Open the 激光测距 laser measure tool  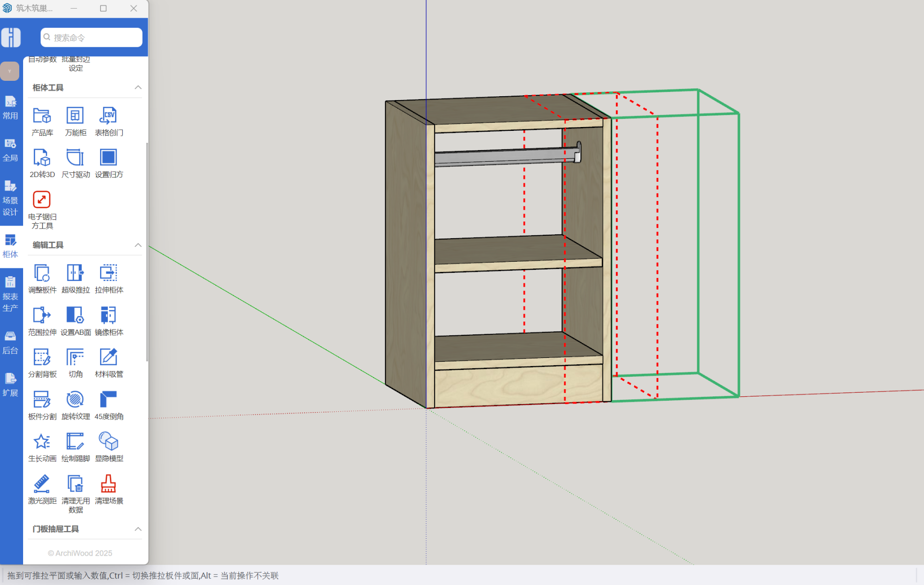[x=42, y=484]
